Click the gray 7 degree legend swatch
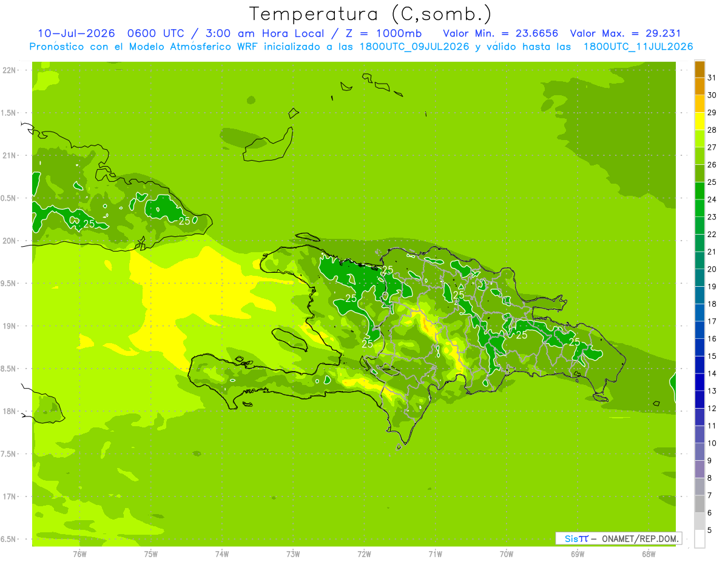Image resolution: width=728 pixels, height=562 pixels. click(x=699, y=487)
